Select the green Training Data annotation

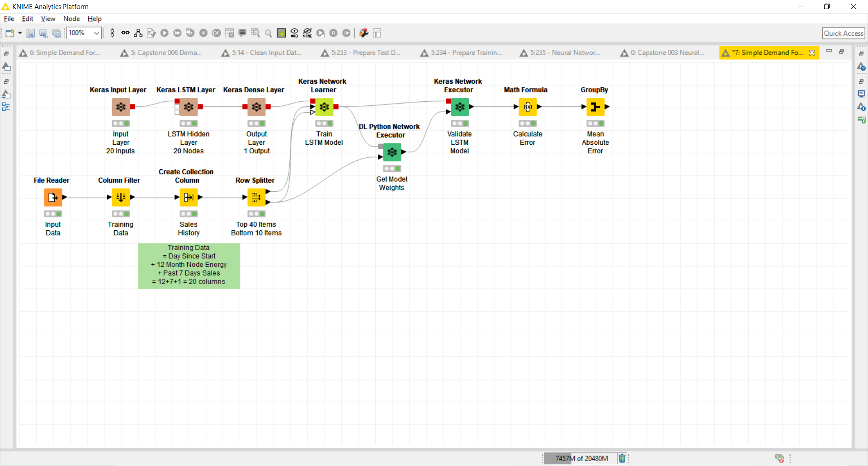189,266
